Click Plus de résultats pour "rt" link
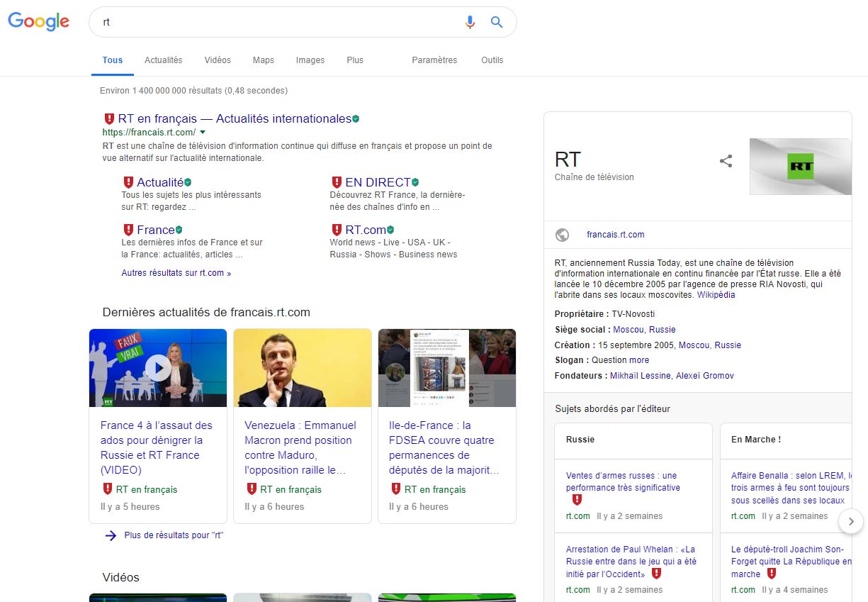The image size is (868, 602). [x=174, y=535]
